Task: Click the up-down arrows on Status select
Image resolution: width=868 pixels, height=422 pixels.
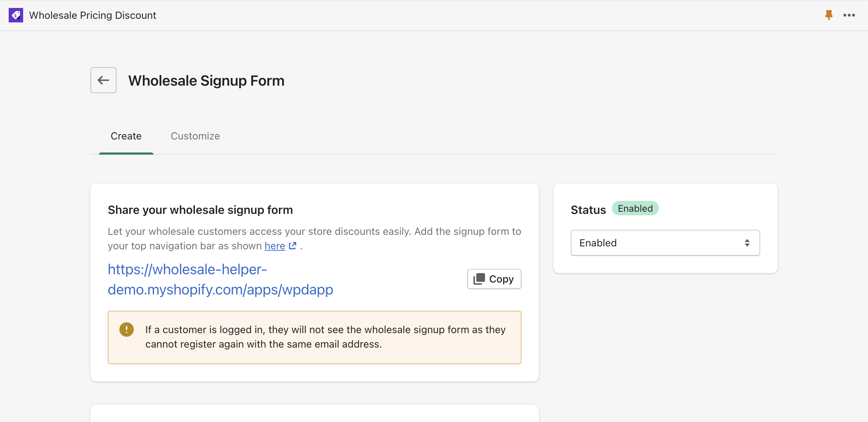Action: tap(747, 243)
